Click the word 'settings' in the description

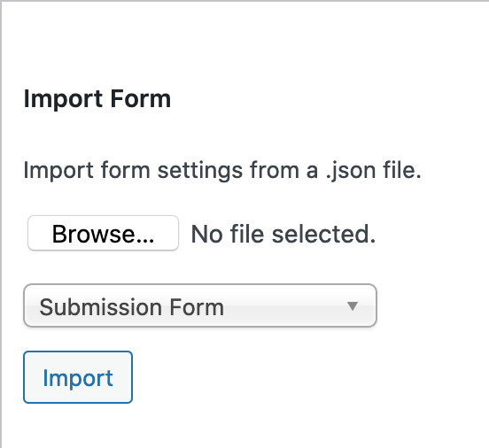pos(200,171)
